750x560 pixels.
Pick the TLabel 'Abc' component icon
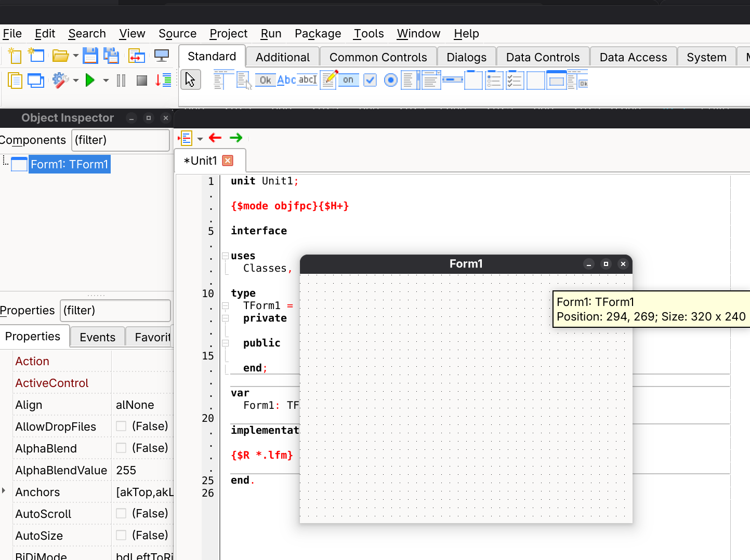[286, 80]
